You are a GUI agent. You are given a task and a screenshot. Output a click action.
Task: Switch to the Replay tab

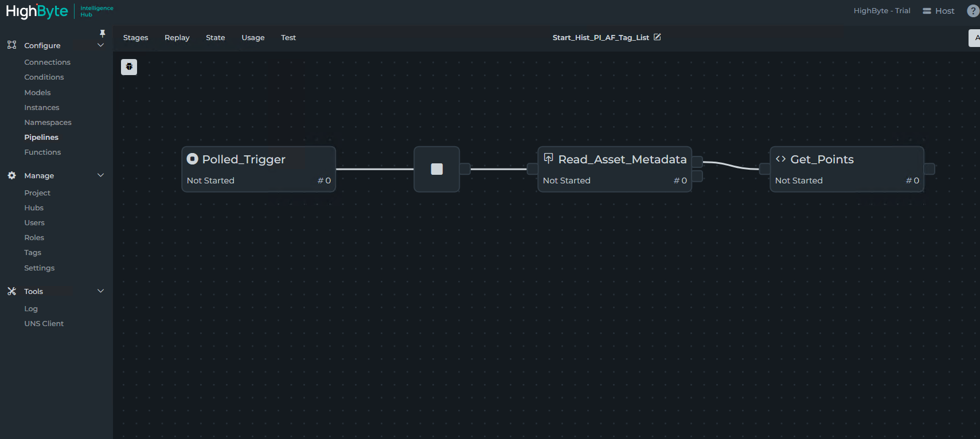[x=177, y=38]
